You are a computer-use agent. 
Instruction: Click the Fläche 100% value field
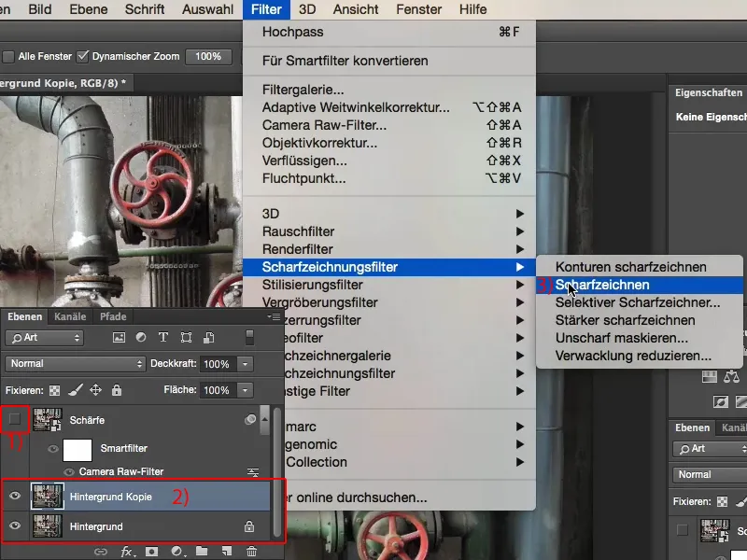[x=218, y=390]
